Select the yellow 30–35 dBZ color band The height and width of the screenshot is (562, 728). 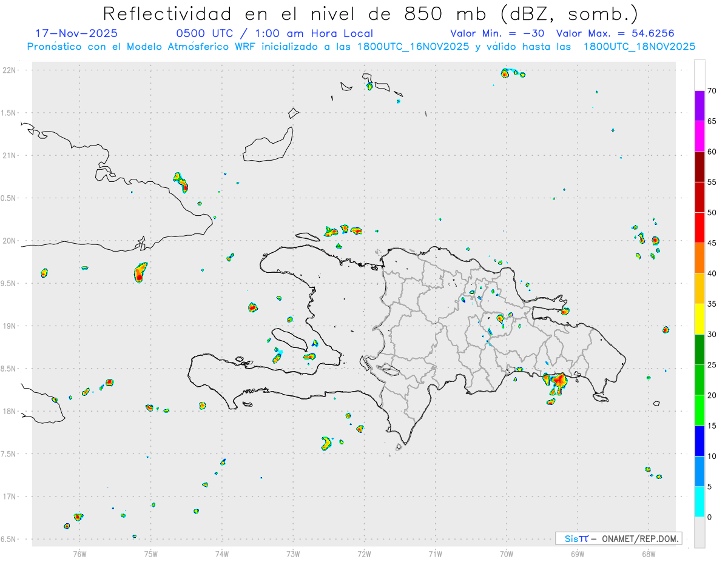pyautogui.click(x=699, y=319)
